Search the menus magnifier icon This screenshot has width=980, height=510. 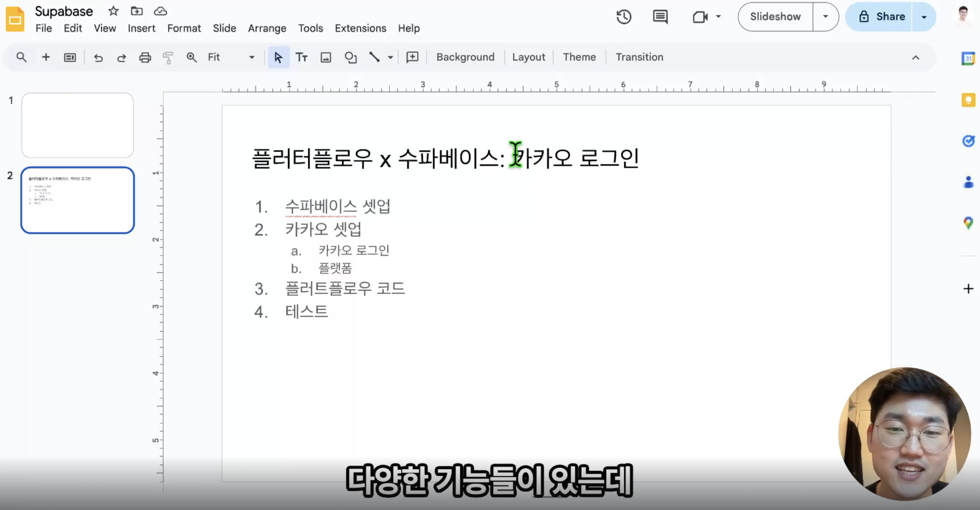pos(21,57)
